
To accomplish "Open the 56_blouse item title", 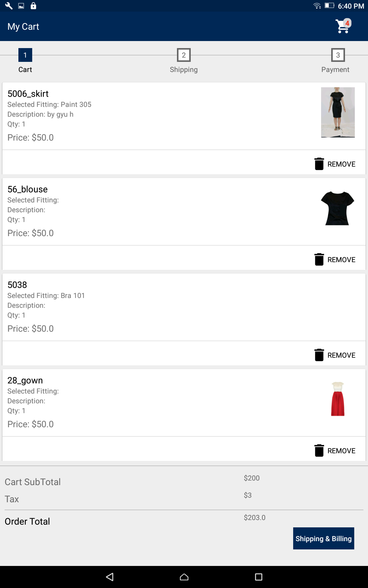I will coord(28,189).
